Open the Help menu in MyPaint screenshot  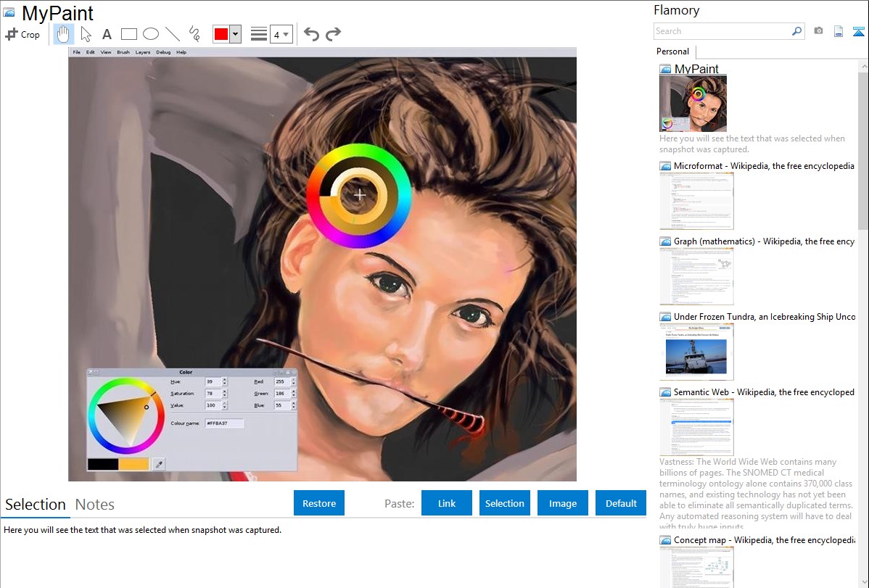pos(181,52)
